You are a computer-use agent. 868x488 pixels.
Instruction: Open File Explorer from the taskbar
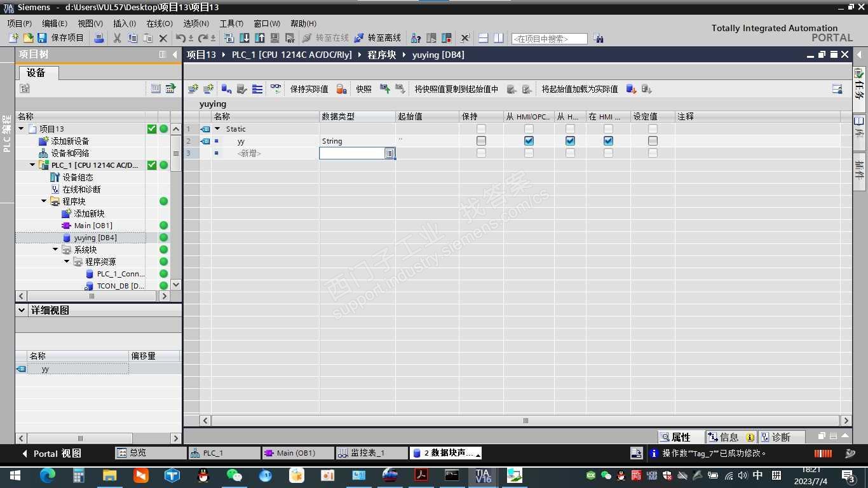coord(109,475)
